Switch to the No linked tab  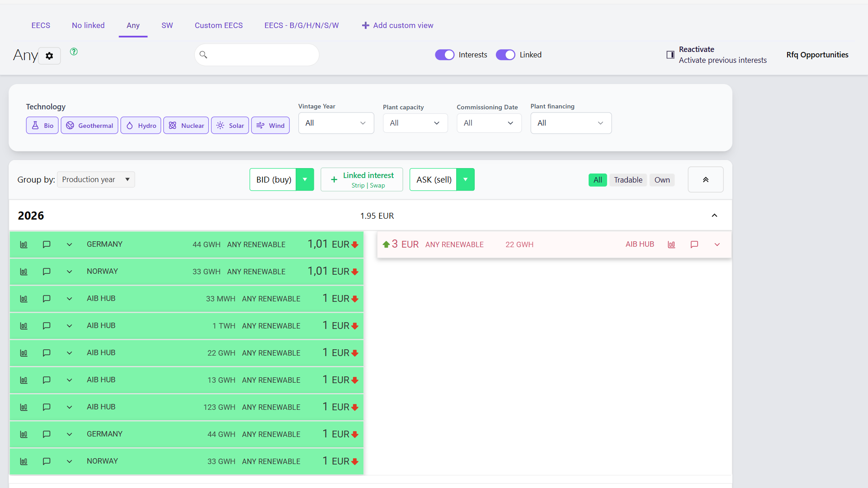[x=88, y=25]
